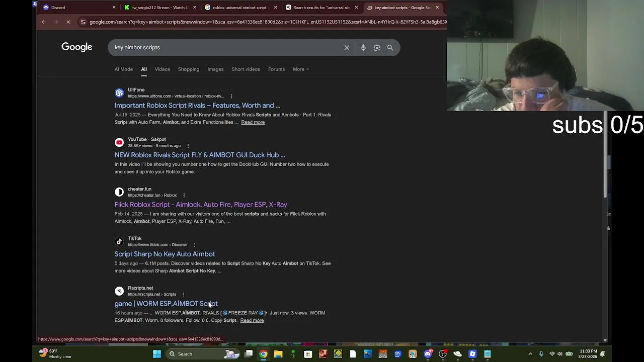Open the Windows Start menu
Viewport: 644px width, 362px height.
coord(157,354)
